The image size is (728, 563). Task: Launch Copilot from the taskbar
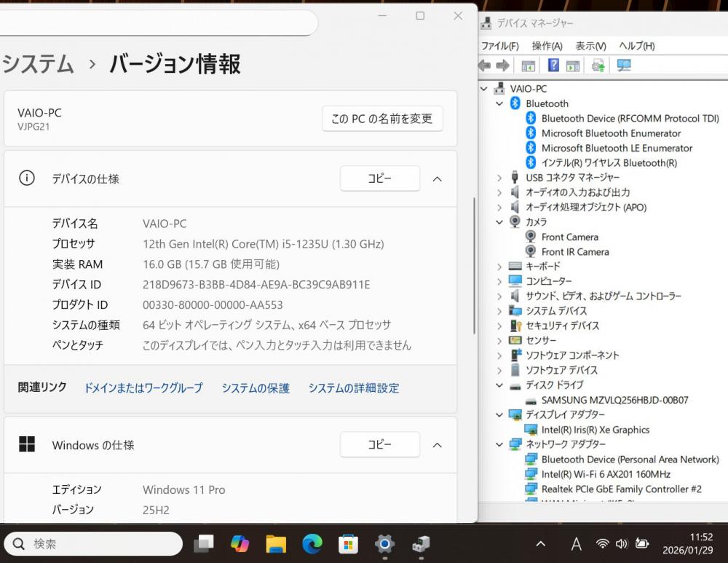(x=240, y=543)
